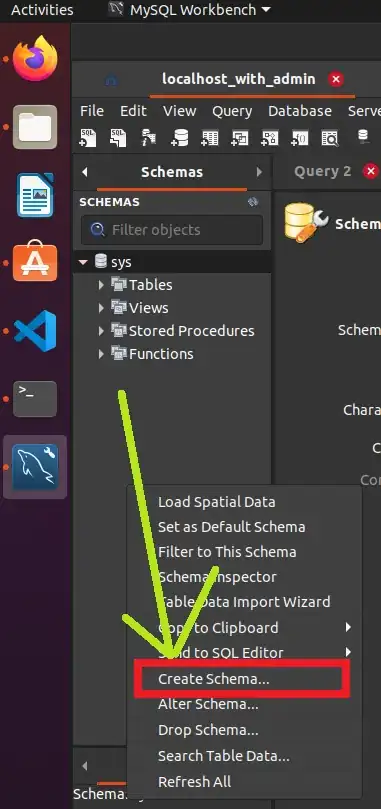Collapse the sys schema node
This screenshot has width=381, height=809.
[x=83, y=262]
